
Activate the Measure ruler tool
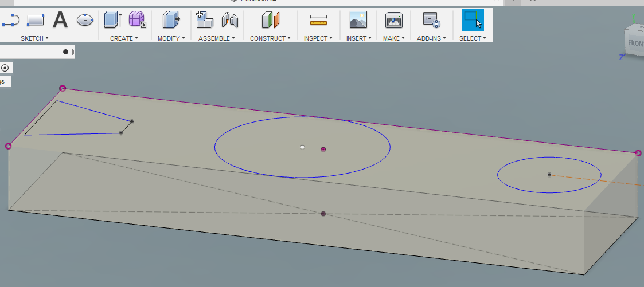pos(318,20)
